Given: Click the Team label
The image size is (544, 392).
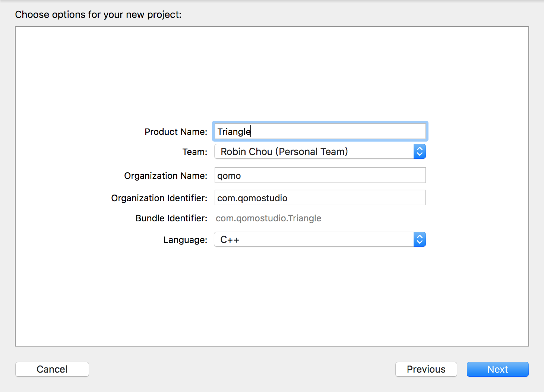Looking at the screenshot, I should pyautogui.click(x=195, y=152).
